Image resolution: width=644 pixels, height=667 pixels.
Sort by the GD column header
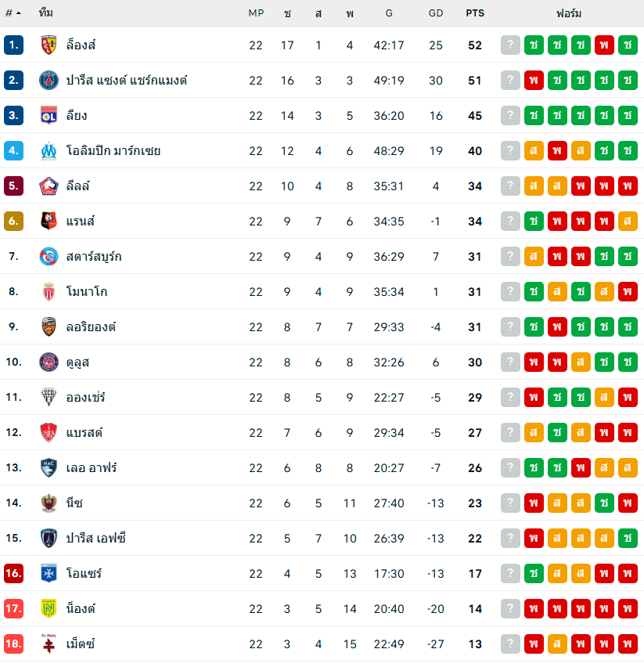point(436,13)
